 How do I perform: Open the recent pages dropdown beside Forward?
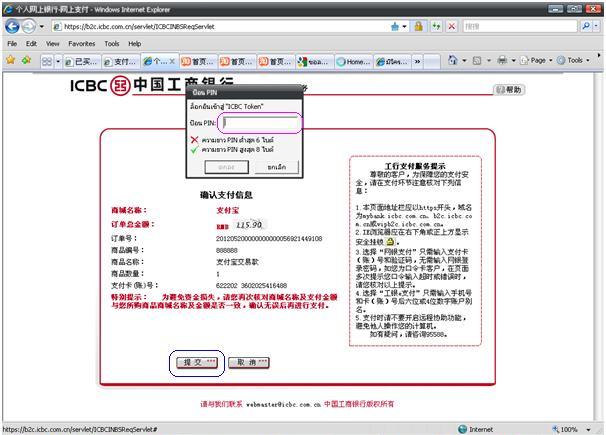pyautogui.click(x=41, y=27)
